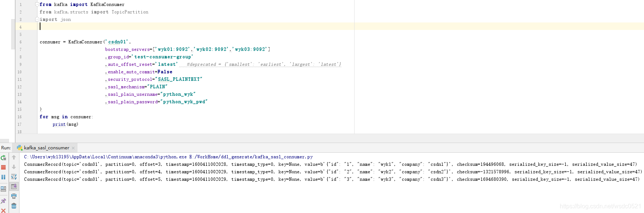
Task: Click 'import json' on line 3
Action: [55, 19]
